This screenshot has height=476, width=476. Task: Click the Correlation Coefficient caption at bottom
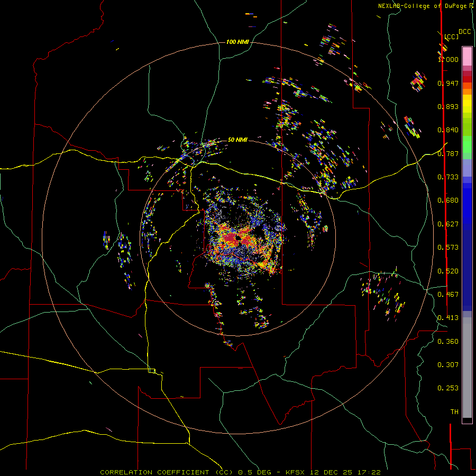pyautogui.click(x=240, y=472)
